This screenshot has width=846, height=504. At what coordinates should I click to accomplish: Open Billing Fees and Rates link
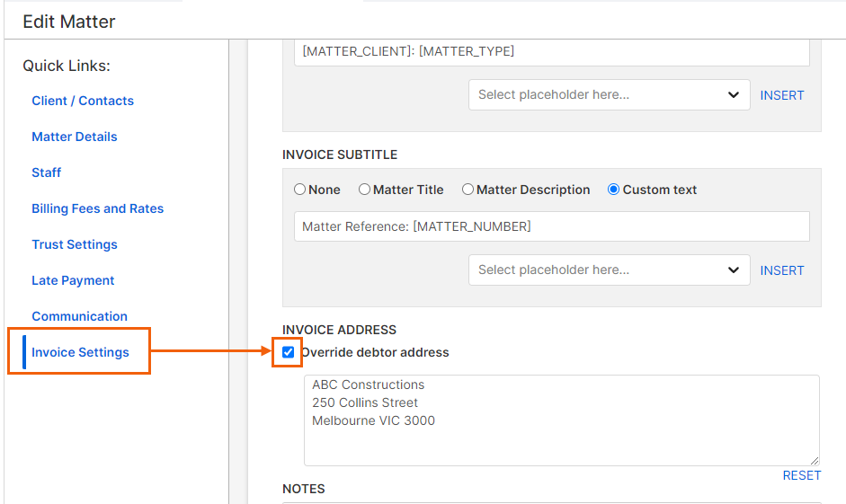[x=98, y=208]
